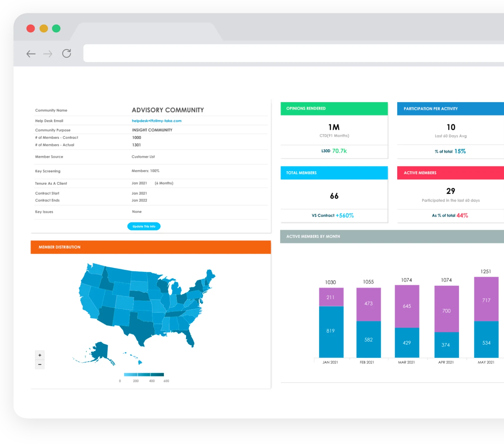The image size is (504, 444).
Task: Click the browser back arrow
Action: tap(31, 54)
